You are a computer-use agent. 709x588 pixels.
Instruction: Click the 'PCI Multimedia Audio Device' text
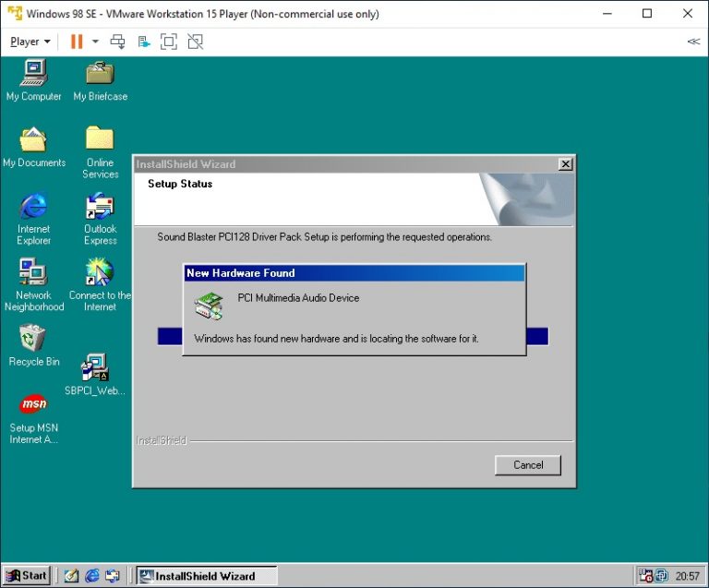pyautogui.click(x=298, y=298)
